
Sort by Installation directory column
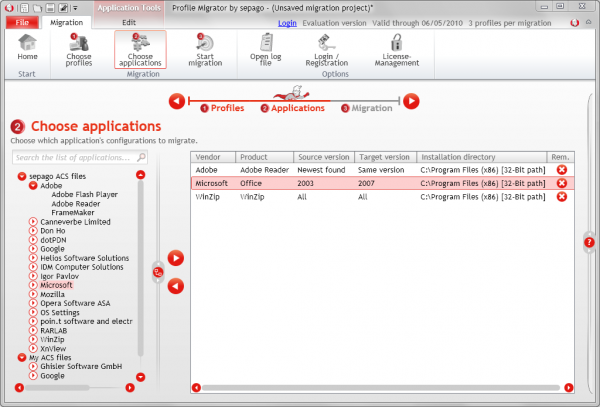click(x=481, y=157)
